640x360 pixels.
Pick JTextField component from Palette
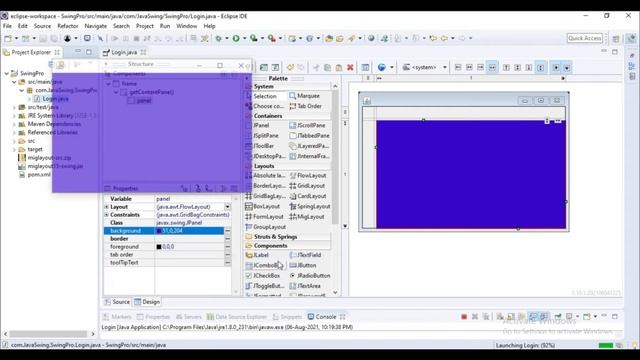pyautogui.click(x=305, y=255)
